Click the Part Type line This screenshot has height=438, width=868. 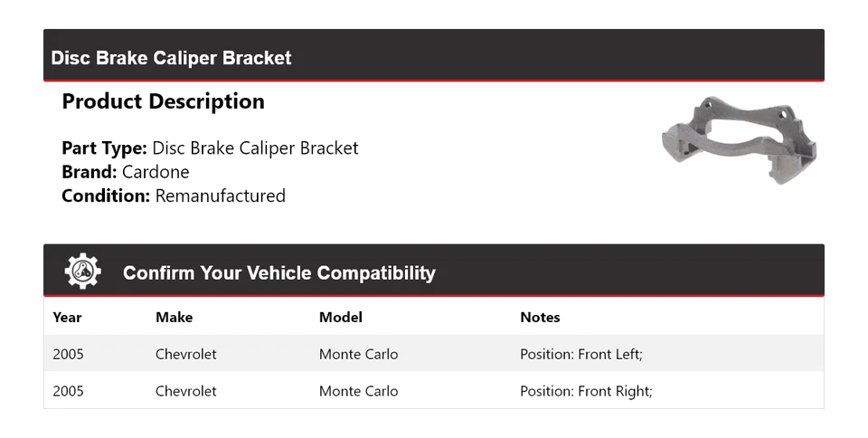tap(210, 148)
